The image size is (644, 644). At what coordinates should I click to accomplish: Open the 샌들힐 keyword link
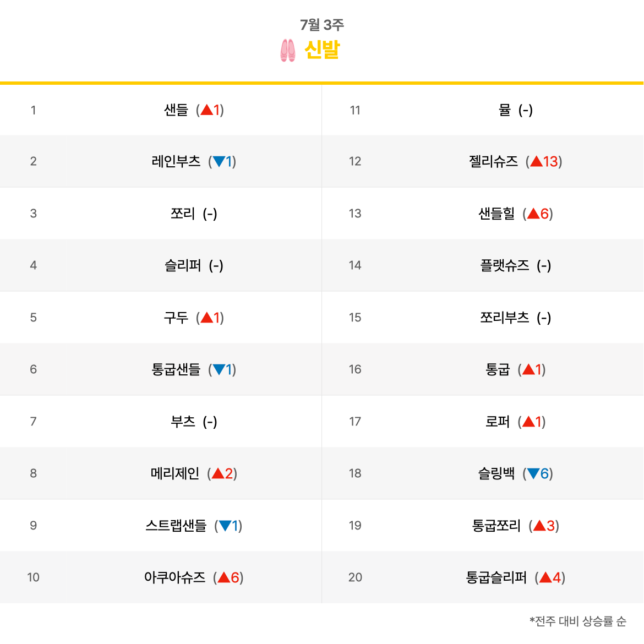(x=496, y=214)
